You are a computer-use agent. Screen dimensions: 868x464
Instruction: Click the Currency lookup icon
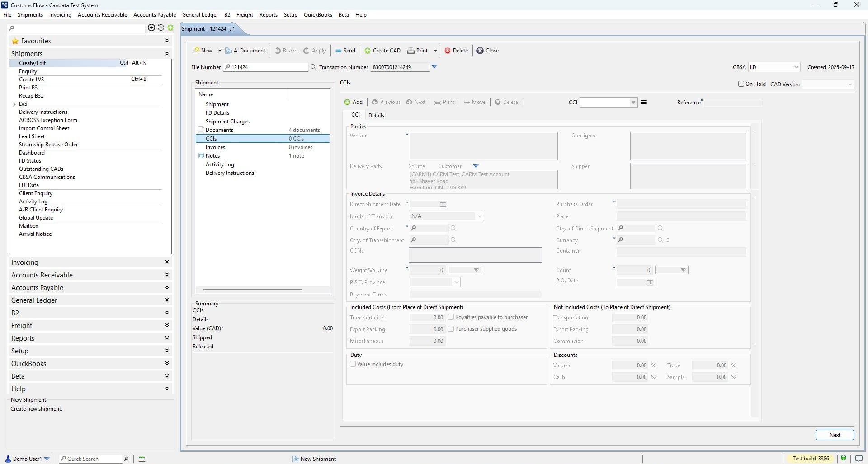[660, 240]
